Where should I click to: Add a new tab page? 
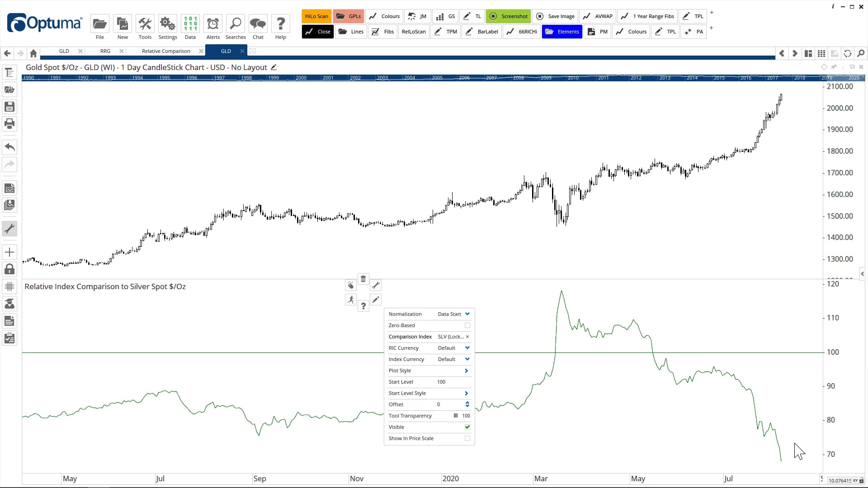click(253, 51)
